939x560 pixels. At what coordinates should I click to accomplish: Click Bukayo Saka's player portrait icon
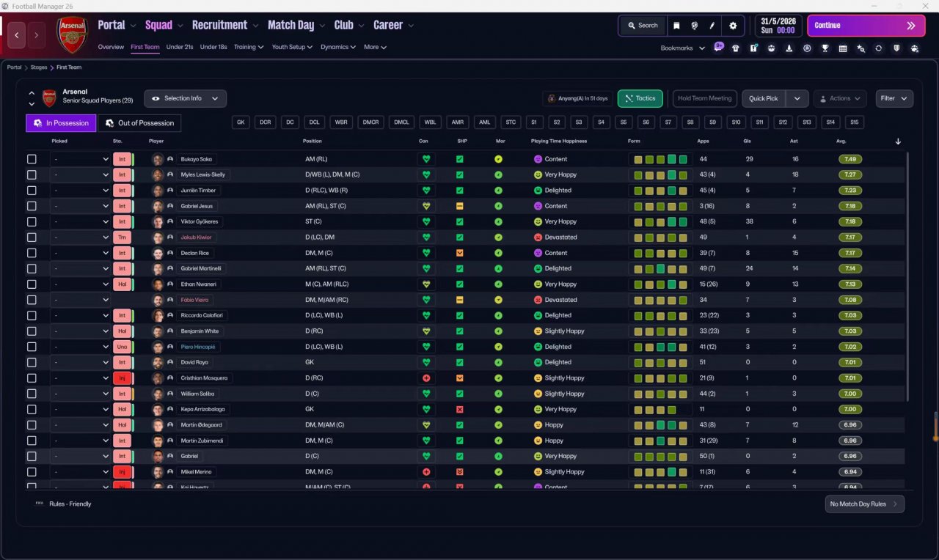(158, 159)
